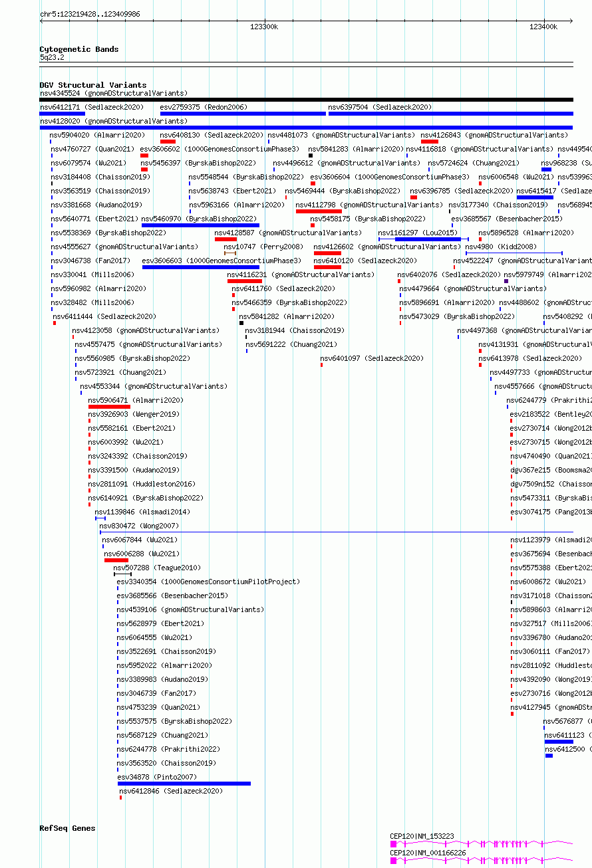Select nsv6079574 (Wu2021) label
This screenshot has height=868, width=592.
pyautogui.click(x=88, y=163)
